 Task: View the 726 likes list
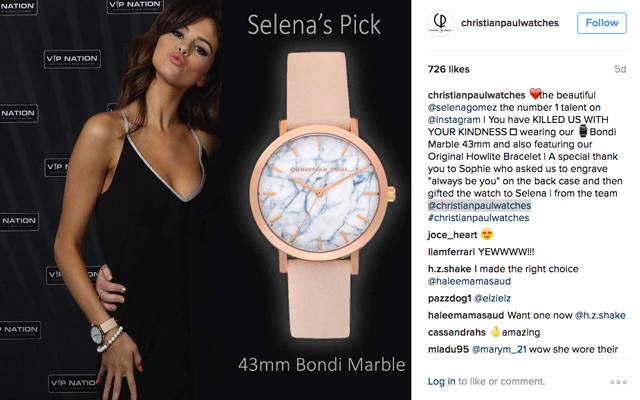(x=449, y=69)
